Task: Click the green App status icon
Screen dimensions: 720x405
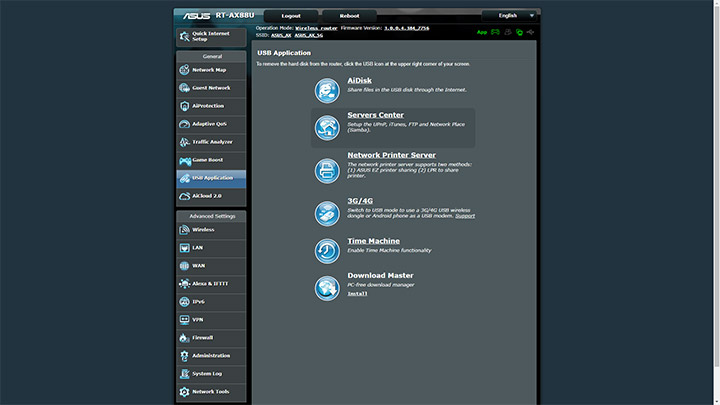Action: [x=482, y=32]
